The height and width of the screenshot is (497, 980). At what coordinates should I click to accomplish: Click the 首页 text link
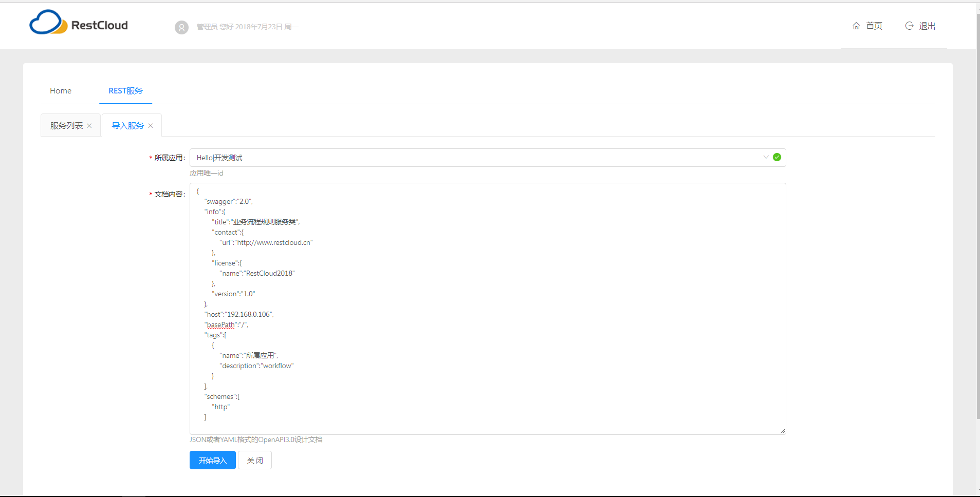tap(874, 26)
